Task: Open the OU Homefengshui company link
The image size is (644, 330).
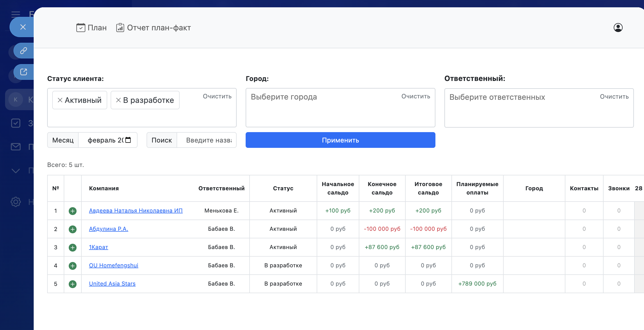Action: click(x=113, y=265)
